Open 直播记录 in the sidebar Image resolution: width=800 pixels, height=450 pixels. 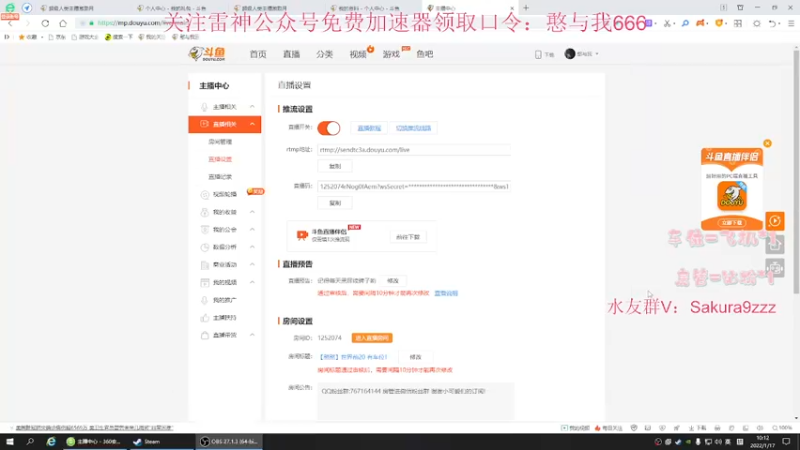(220, 177)
